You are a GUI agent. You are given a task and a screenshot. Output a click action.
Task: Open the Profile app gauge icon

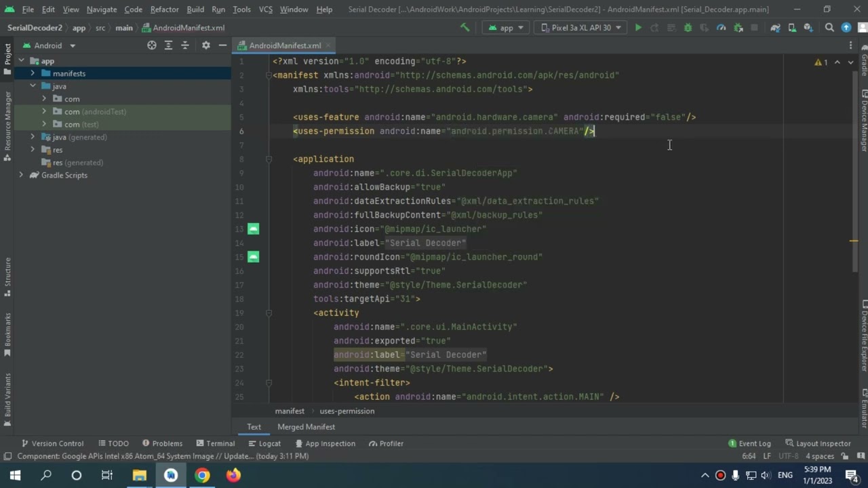point(721,28)
